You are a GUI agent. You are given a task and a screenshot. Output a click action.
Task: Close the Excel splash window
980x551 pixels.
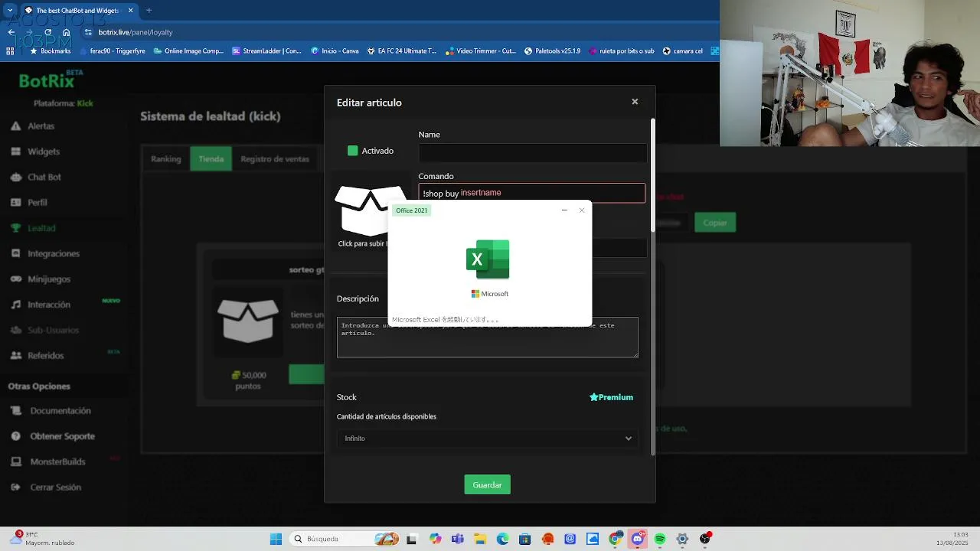point(582,210)
